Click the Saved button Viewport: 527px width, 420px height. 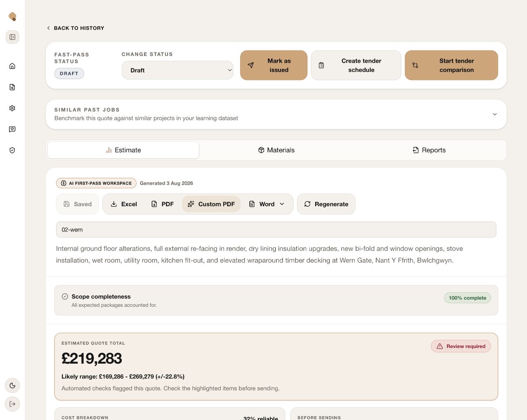click(x=78, y=204)
